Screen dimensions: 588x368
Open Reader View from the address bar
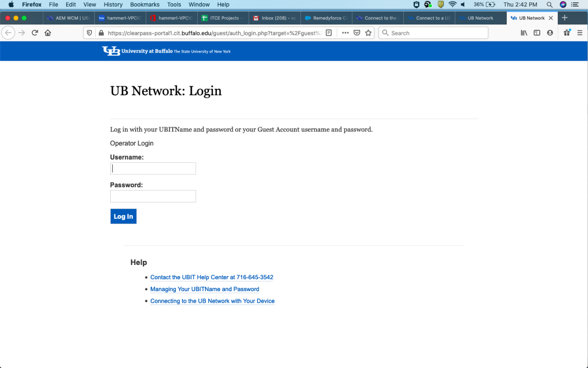click(328, 33)
